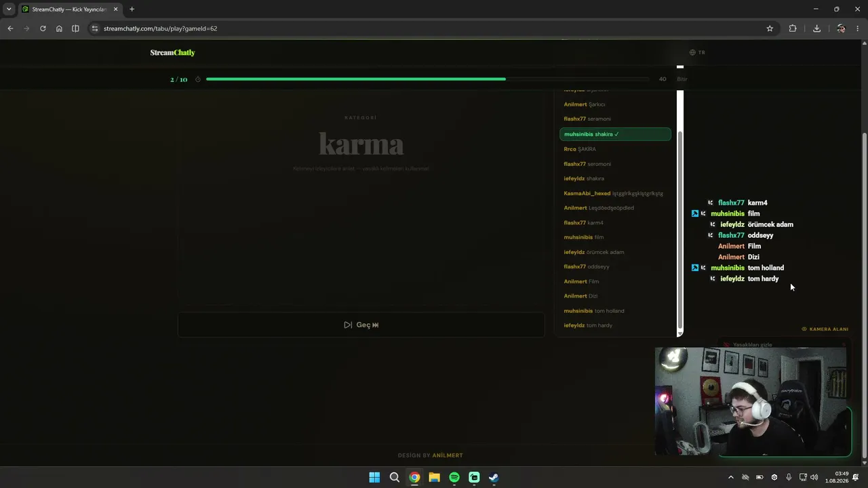868x488 pixels.
Task: Open the browser downloads icon
Action: pyautogui.click(x=816, y=28)
